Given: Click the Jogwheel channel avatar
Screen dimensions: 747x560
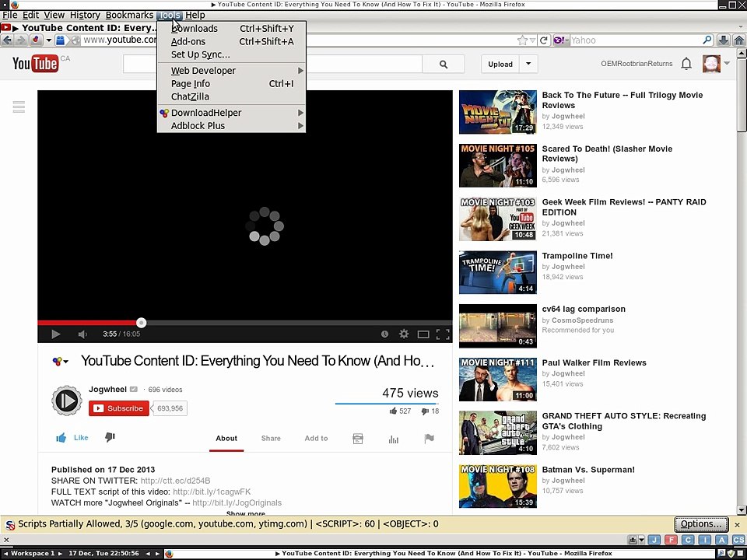Looking at the screenshot, I should point(67,401).
